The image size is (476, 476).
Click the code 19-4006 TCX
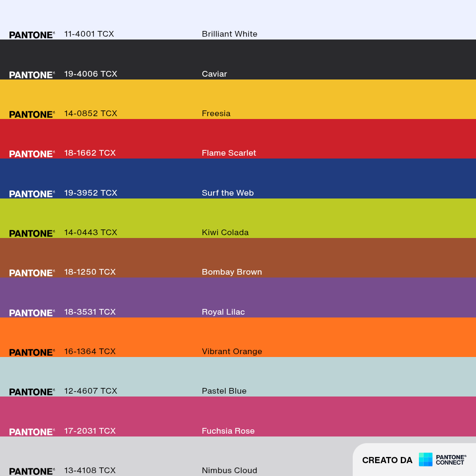(90, 74)
